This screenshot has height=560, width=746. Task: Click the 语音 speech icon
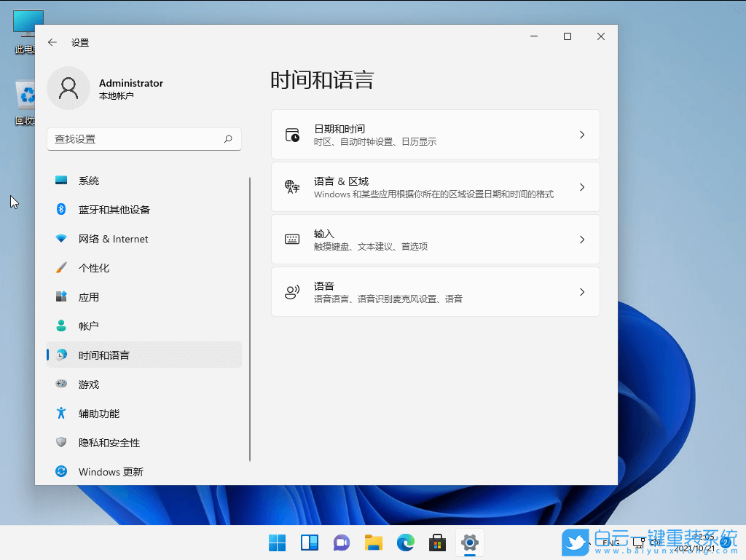[x=293, y=291]
